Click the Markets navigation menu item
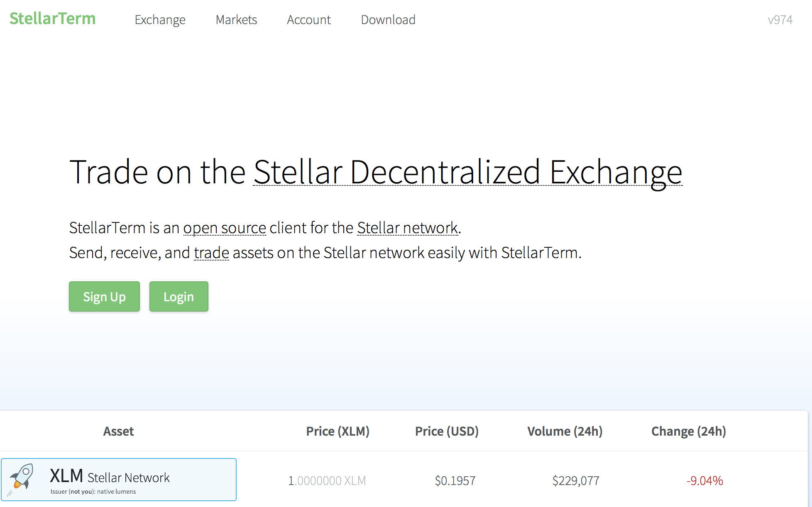Viewport: 812px width, 507px height. 237,19
